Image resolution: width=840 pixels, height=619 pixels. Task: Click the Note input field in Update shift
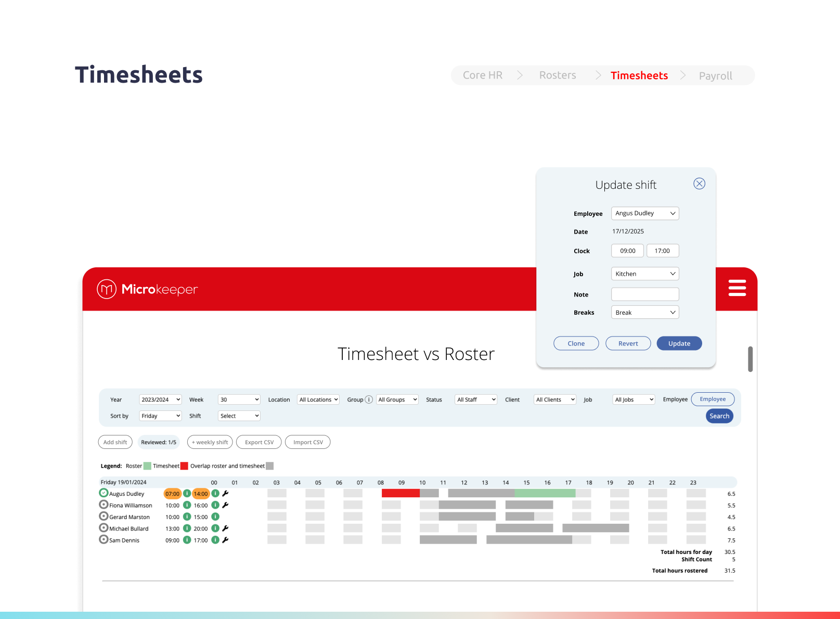[644, 294]
